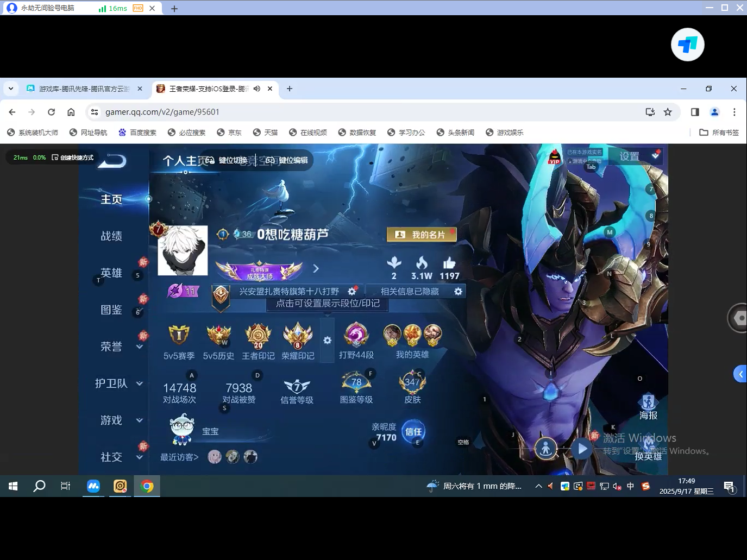Expand the 荣誉 sidebar section
This screenshot has height=560, width=747.
pos(140,347)
